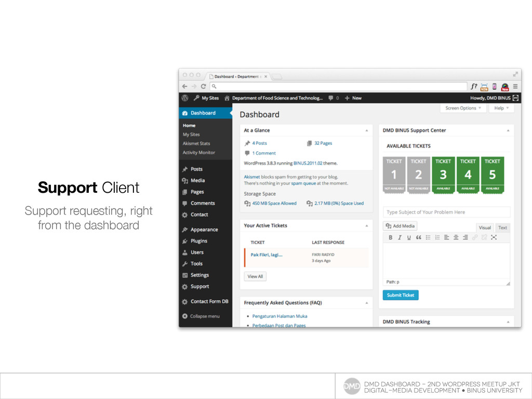Screen dimensions: 532x399
Task: Open Howdy, DMD BINUS account menu
Action: click(494, 98)
